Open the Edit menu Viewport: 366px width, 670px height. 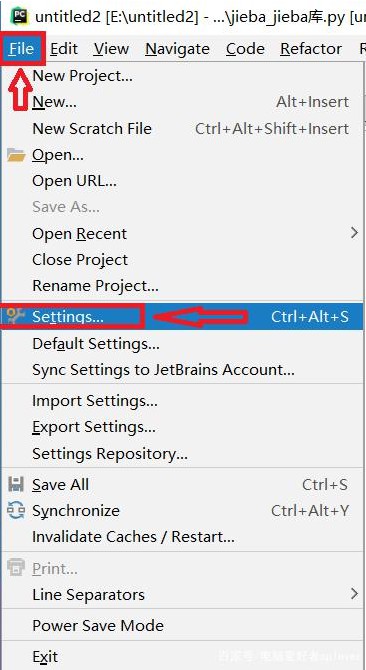[x=64, y=49]
